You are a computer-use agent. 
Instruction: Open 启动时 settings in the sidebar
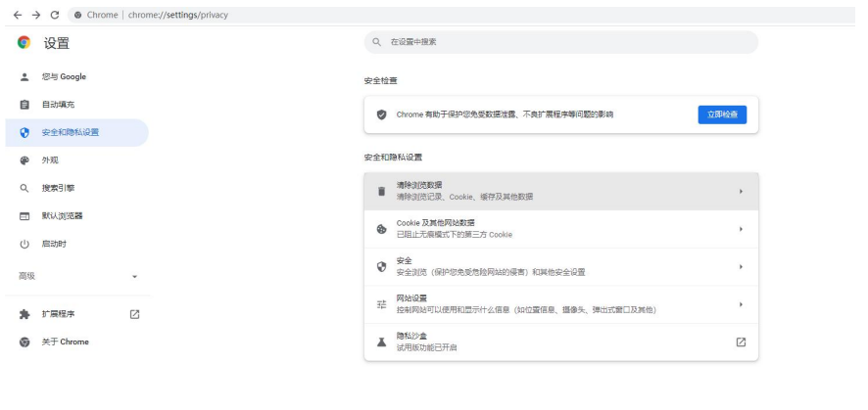tap(77, 244)
